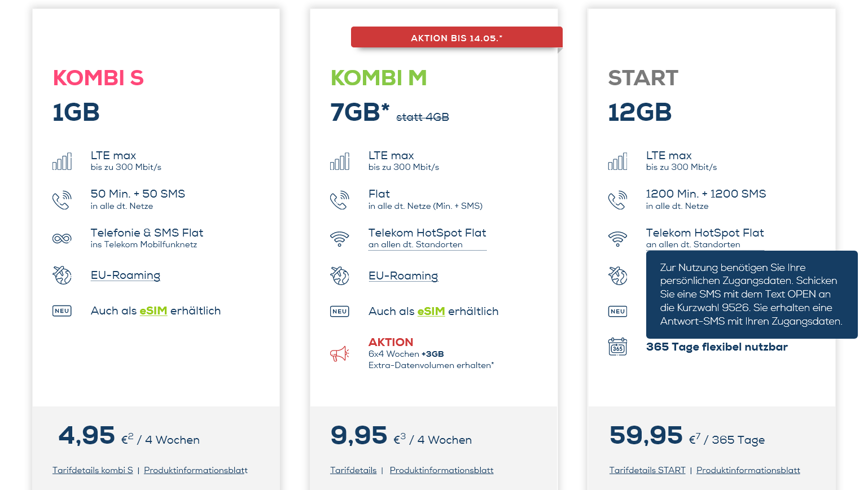This screenshot has width=868, height=490.
Task: Open the EU-Roaming link in Kombi S
Action: 125,275
